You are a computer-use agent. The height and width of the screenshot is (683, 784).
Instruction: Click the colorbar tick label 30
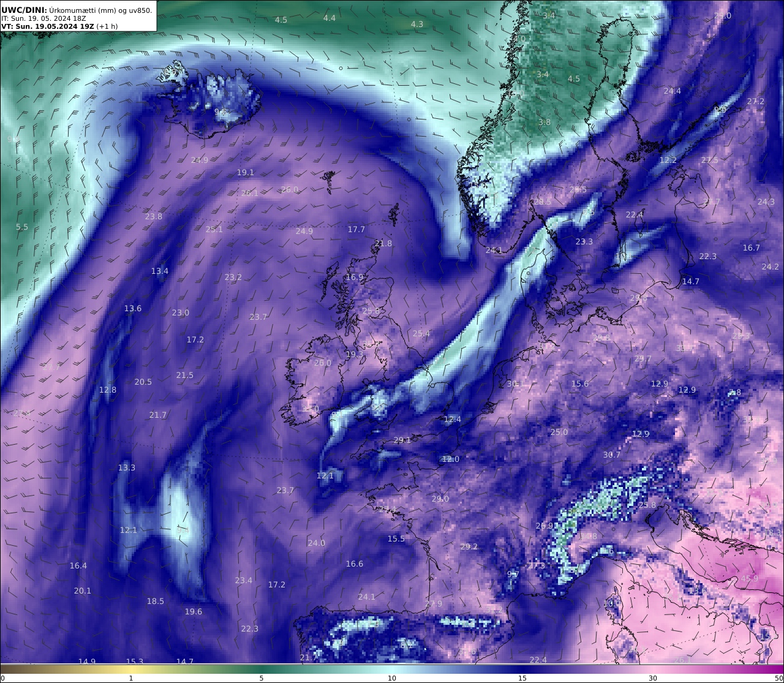(653, 678)
